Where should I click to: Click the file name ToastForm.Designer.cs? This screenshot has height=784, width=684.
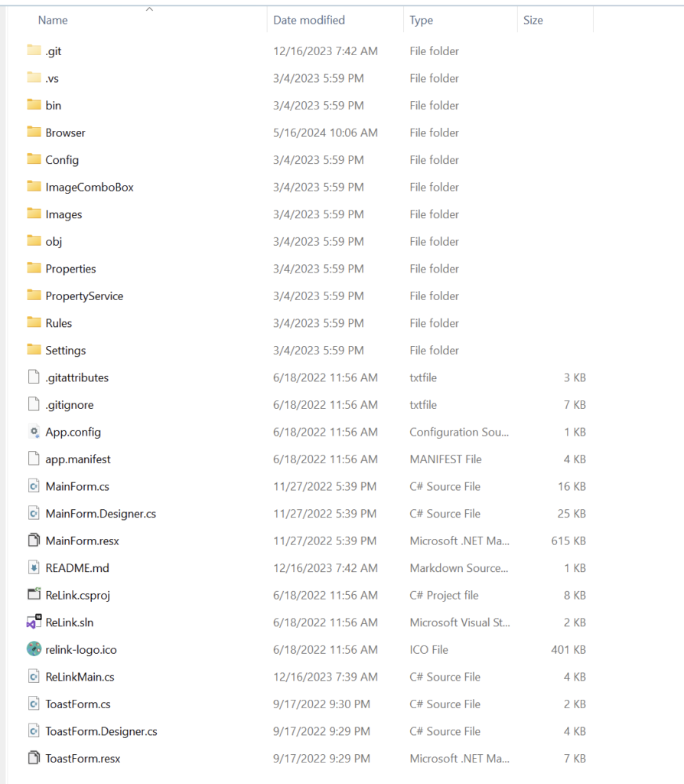point(102,731)
